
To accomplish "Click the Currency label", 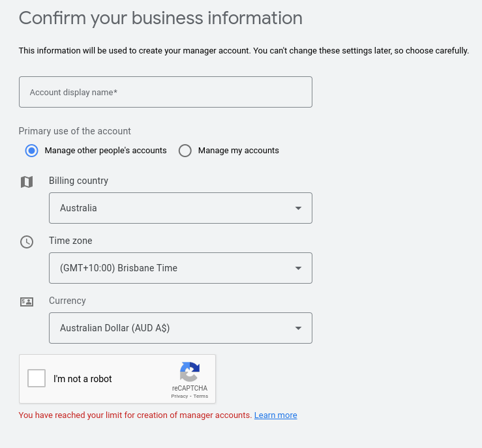I will coord(67,301).
